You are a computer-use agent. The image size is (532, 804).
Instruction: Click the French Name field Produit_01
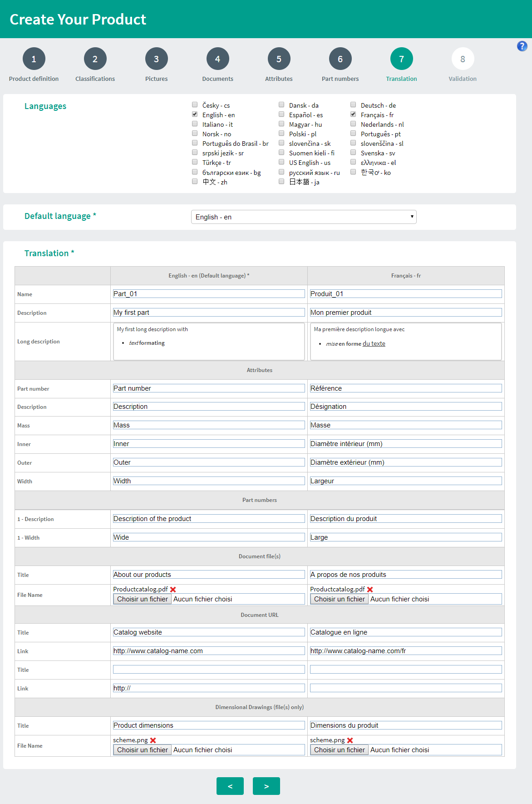pos(406,294)
